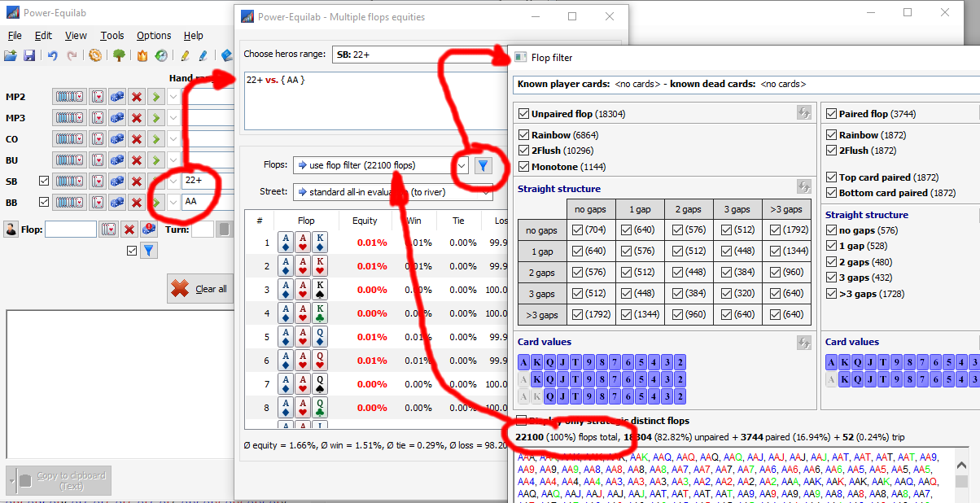Viewport: 980px width, 503px height.
Task: Open the flop card picker icon
Action: point(108,230)
